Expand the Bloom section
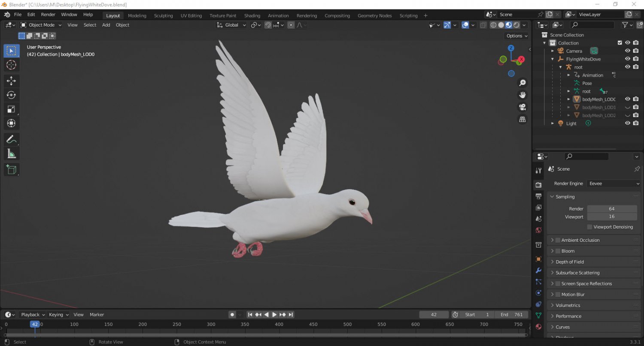 coord(553,251)
